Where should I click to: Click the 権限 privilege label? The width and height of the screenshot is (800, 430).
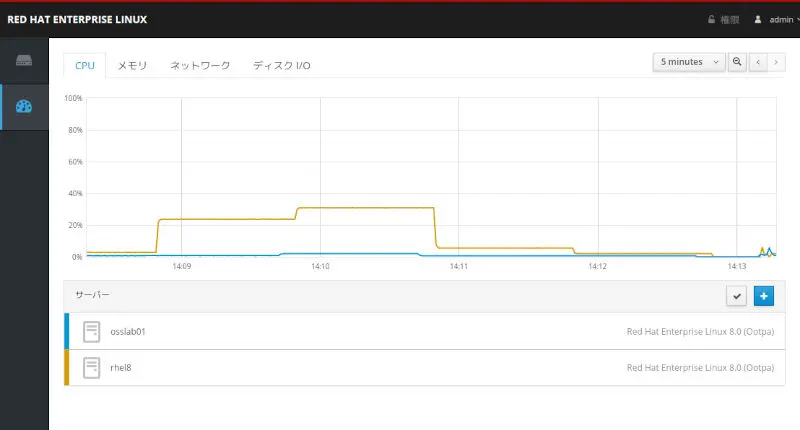(730, 19)
